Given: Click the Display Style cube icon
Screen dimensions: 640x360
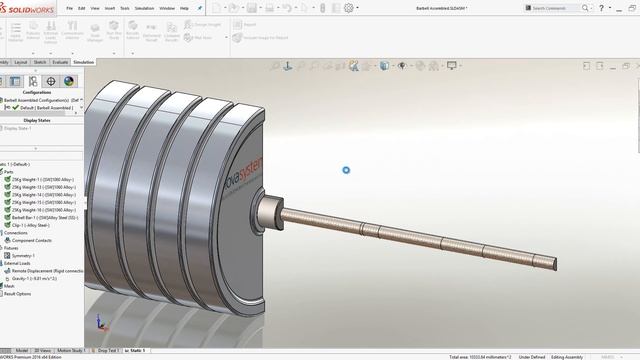Looking at the screenshot, I should (384, 66).
